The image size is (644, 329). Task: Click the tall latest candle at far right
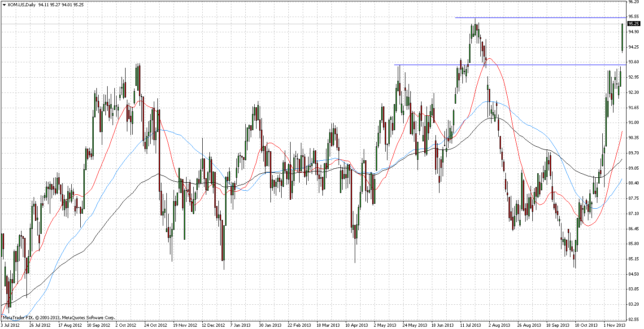(x=622, y=38)
